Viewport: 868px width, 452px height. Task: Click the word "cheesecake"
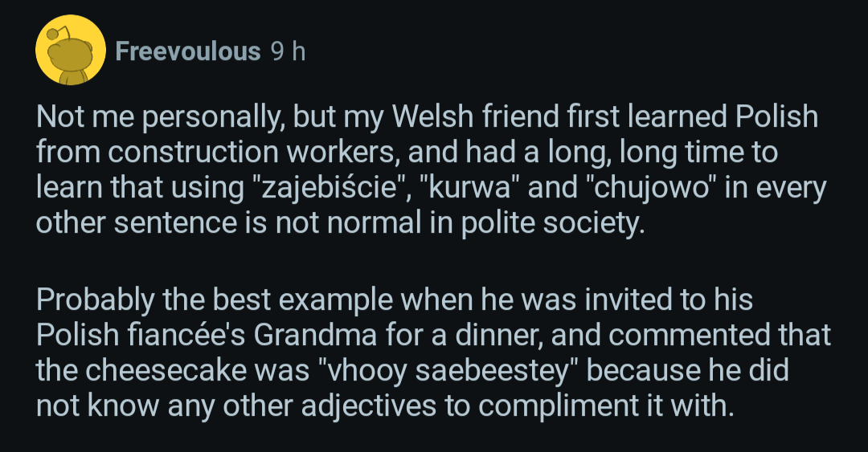click(166, 372)
